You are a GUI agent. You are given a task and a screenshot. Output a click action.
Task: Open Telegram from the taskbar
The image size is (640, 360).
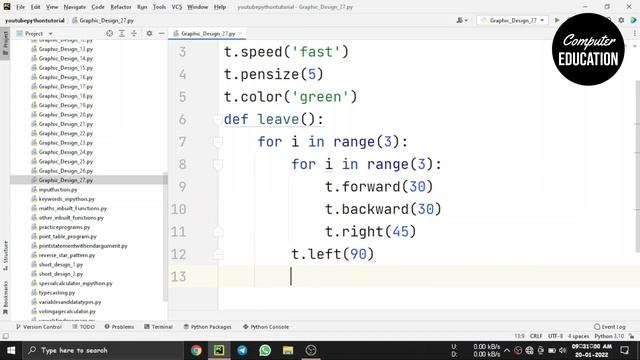point(242,350)
